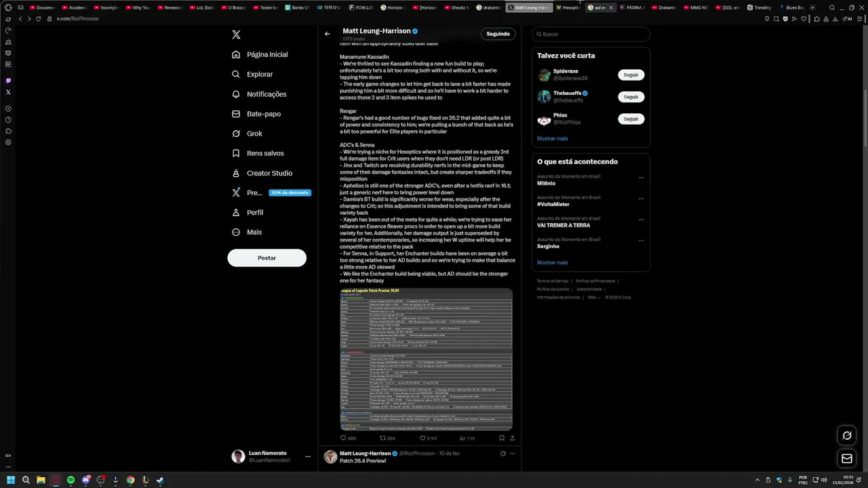Click the floating Grok button
Image resolution: width=868 pixels, height=488 pixels.
point(846,435)
